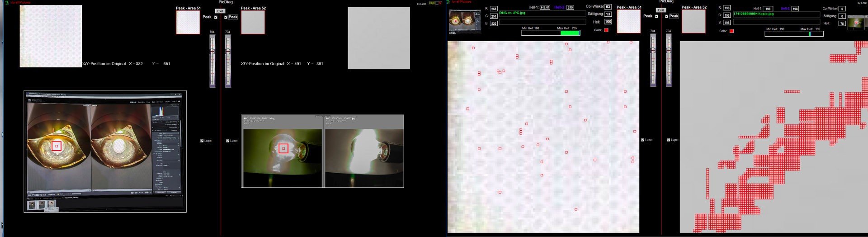Click the Sättigung field showing 13

click(608, 14)
